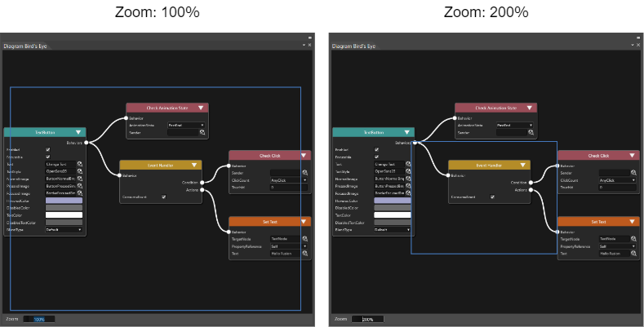Viewport: 644px width, 327px height.
Task: Toggle ConsumesEvent checkbox in left Event Handler node
Action: (x=163, y=197)
